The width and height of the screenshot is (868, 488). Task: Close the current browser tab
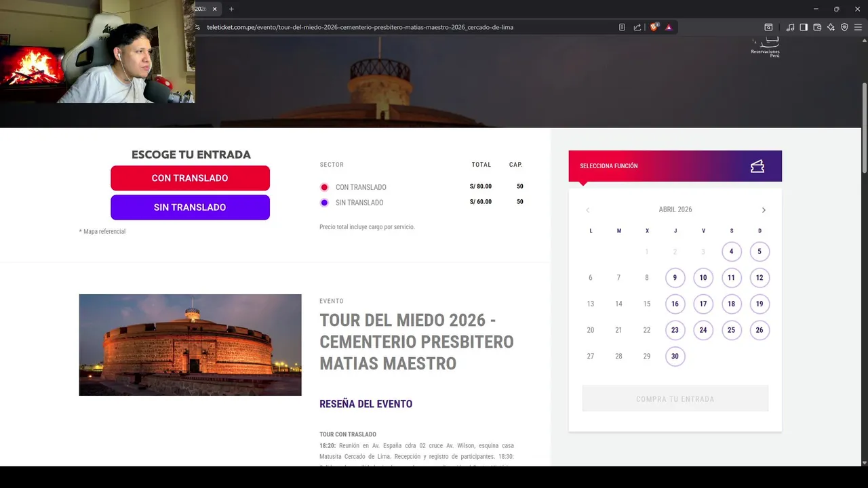click(x=215, y=9)
